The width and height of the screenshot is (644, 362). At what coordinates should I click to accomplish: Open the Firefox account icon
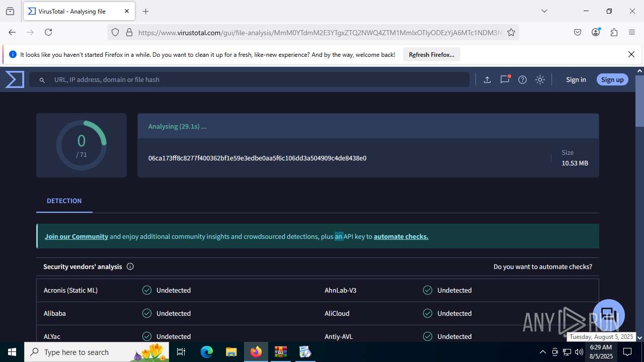(x=596, y=32)
